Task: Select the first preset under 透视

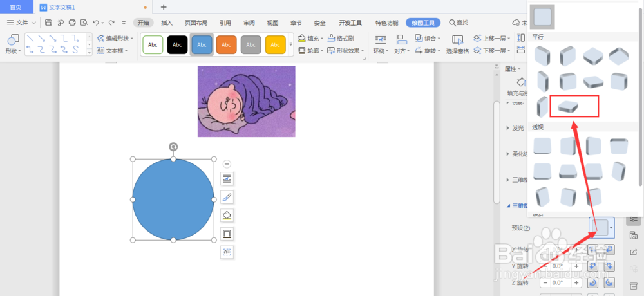Action: pyautogui.click(x=542, y=145)
